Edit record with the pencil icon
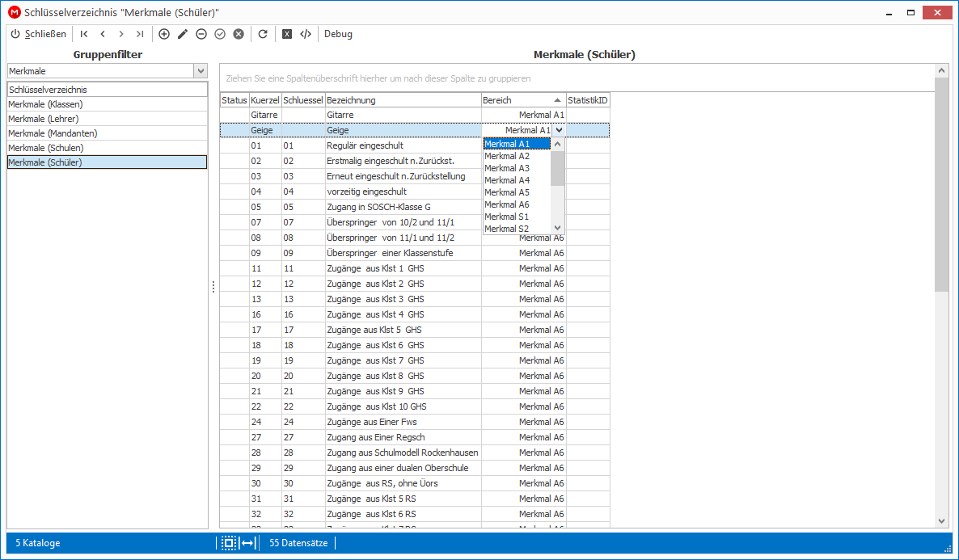 [182, 34]
